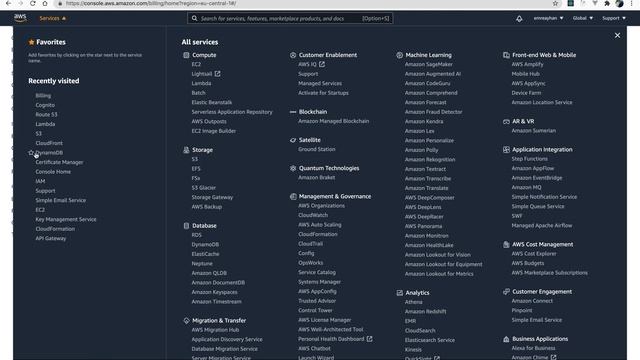Click the Customer Enablement category icon
This screenshot has height=360, width=640.
pos(293,55)
